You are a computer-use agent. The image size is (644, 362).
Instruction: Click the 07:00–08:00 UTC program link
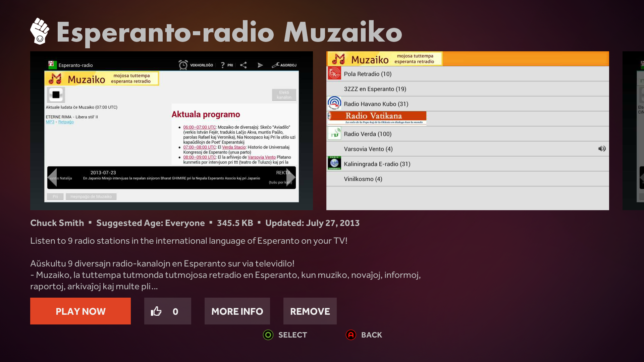pyautogui.click(x=200, y=147)
